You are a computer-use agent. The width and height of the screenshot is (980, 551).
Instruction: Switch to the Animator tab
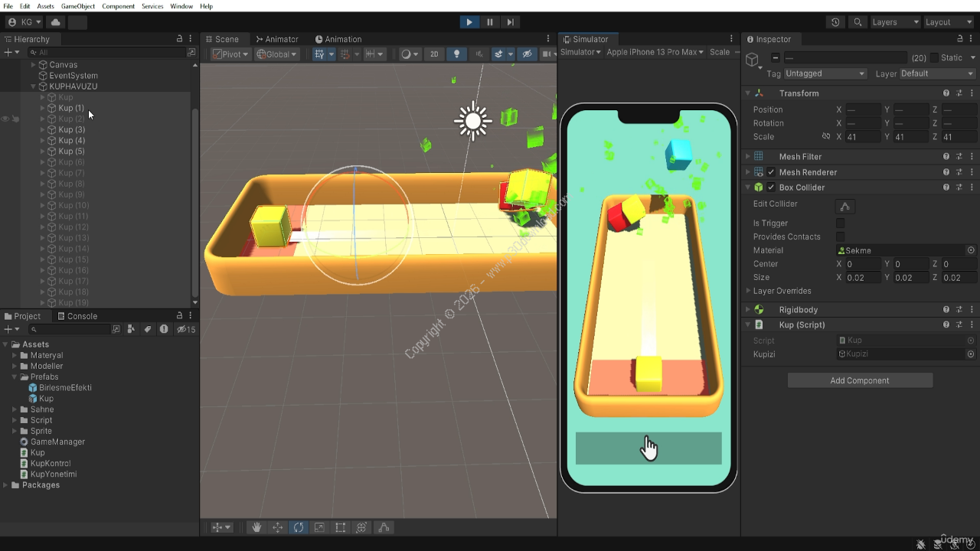(276, 39)
